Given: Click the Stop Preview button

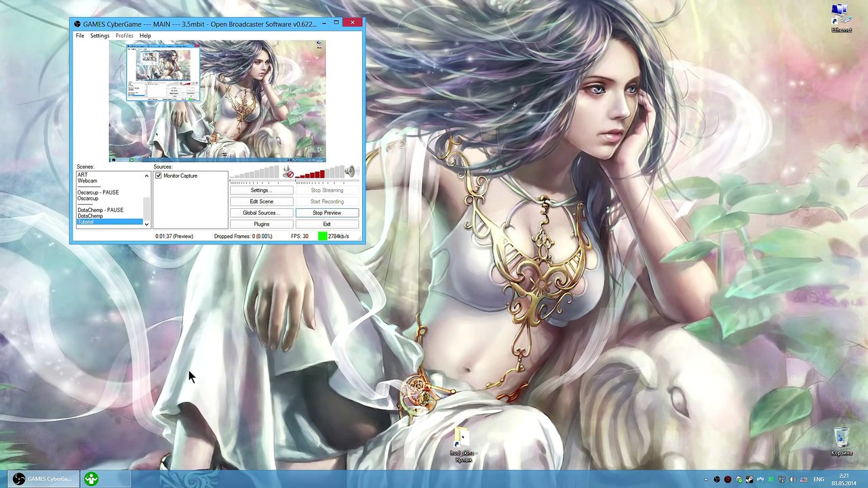Looking at the screenshot, I should coord(327,213).
